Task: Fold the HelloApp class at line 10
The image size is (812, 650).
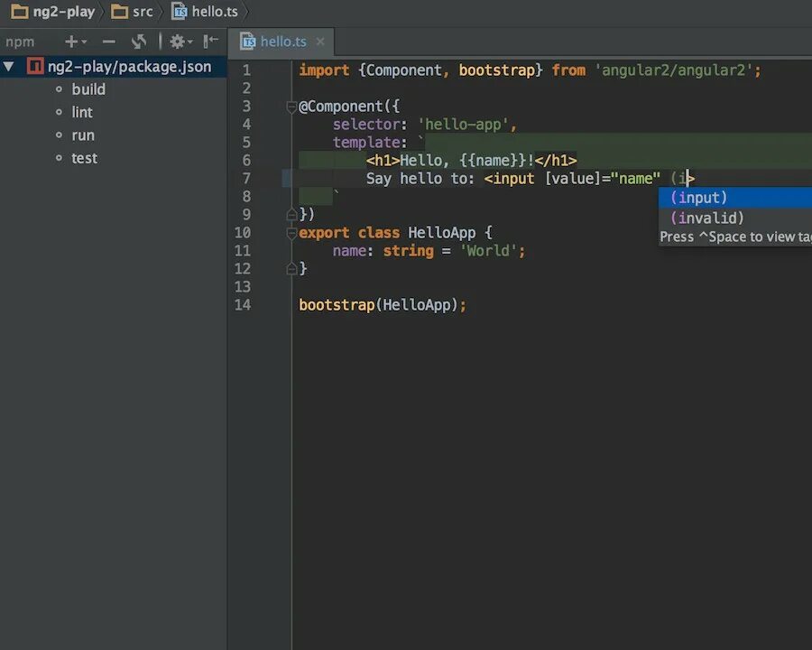Action: coord(291,233)
